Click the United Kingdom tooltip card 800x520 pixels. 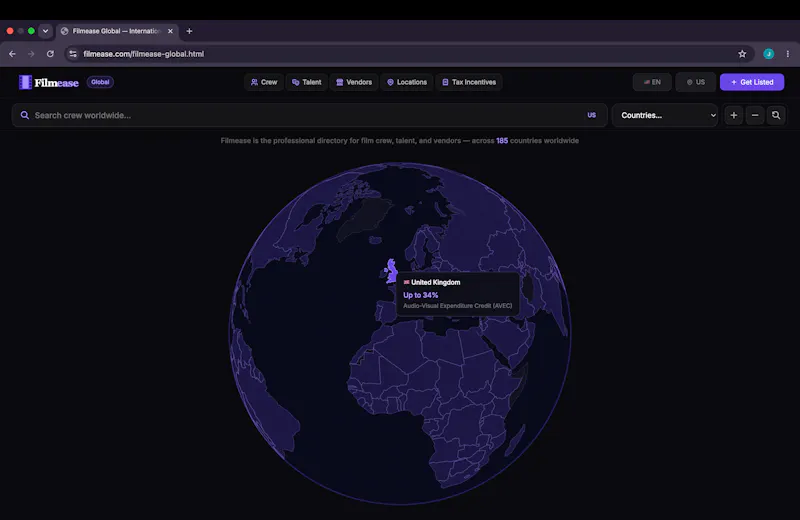click(458, 294)
